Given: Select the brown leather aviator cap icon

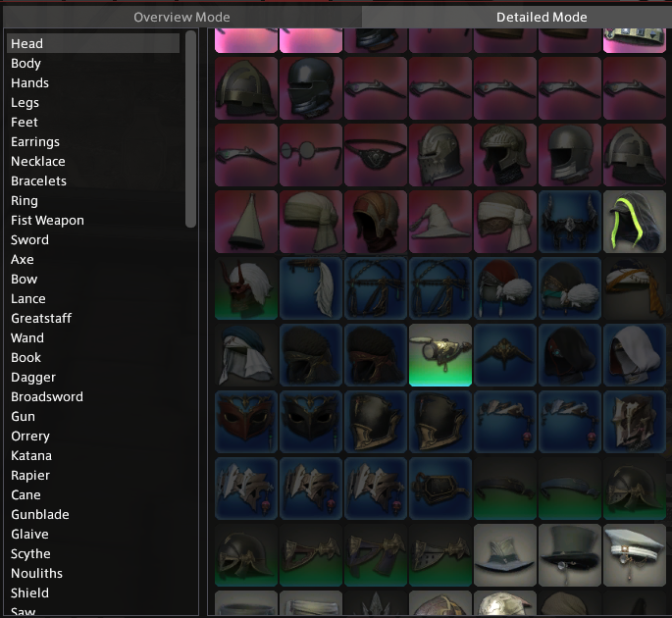Looking at the screenshot, I should [376, 222].
